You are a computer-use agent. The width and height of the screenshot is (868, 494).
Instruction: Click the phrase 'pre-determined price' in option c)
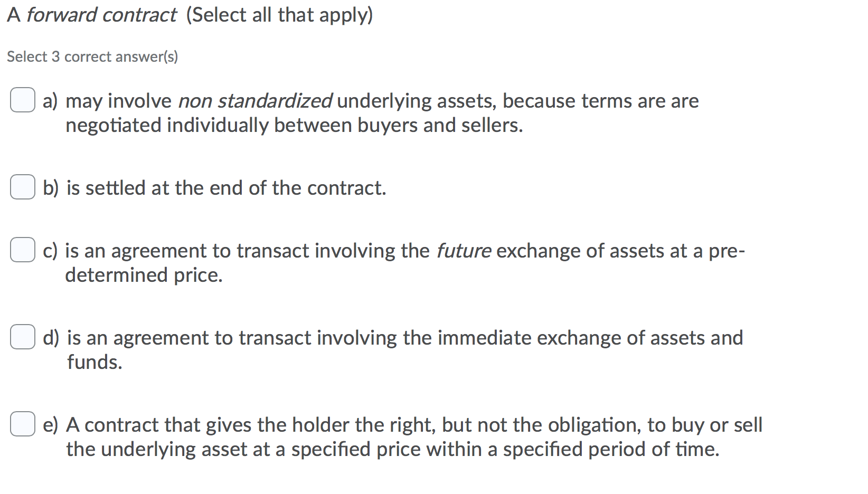pos(144,274)
